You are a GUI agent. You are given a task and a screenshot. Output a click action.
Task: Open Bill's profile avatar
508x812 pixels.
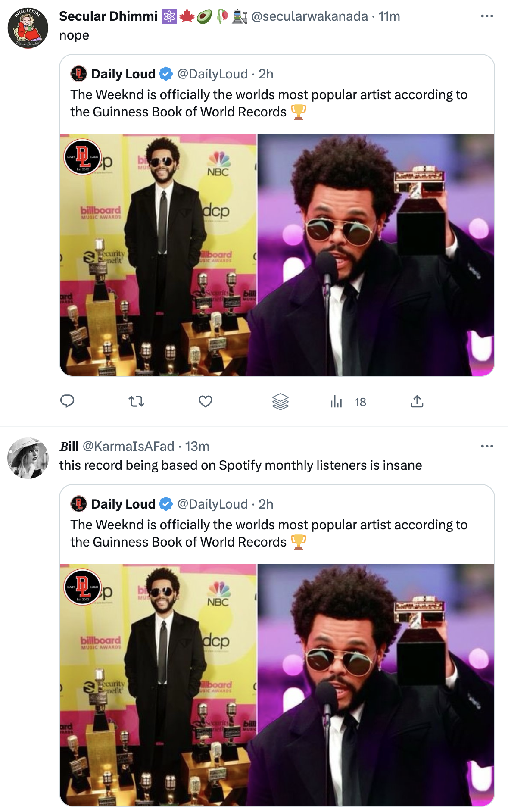tap(27, 458)
